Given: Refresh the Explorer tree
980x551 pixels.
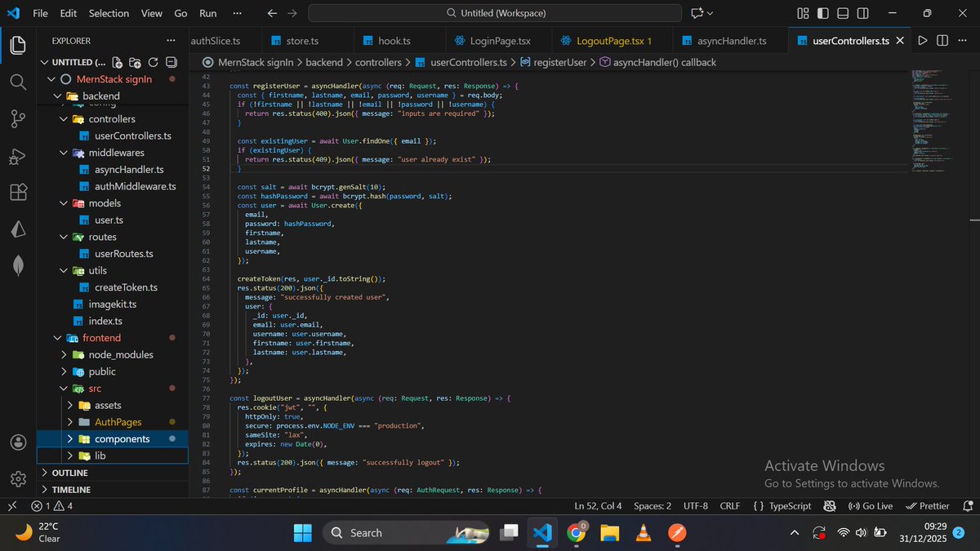Looking at the screenshot, I should point(154,62).
